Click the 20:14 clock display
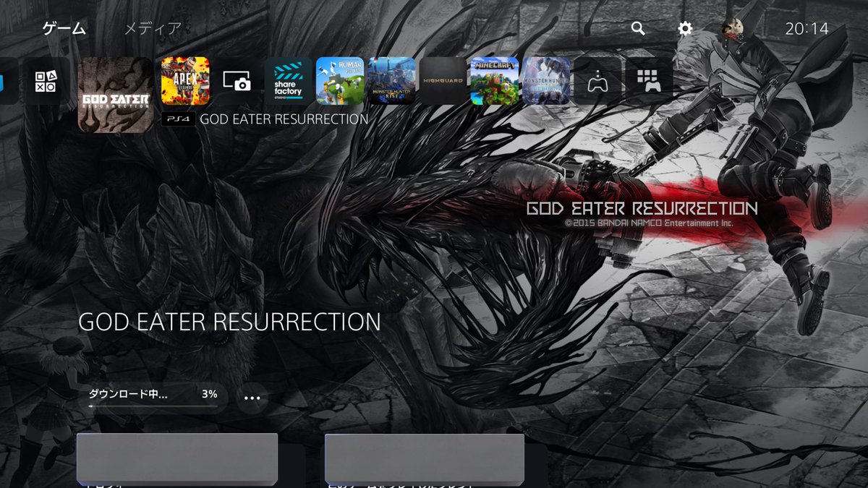 [x=807, y=29]
